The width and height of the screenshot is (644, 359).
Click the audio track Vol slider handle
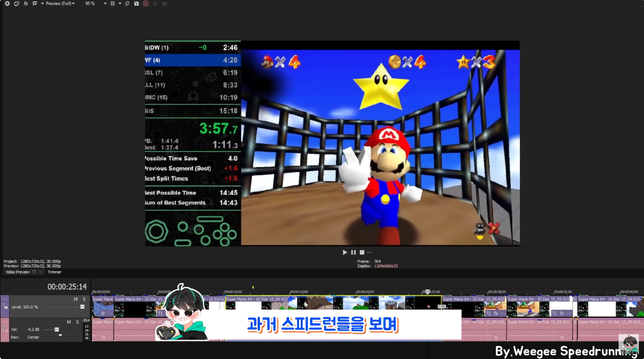point(56,330)
